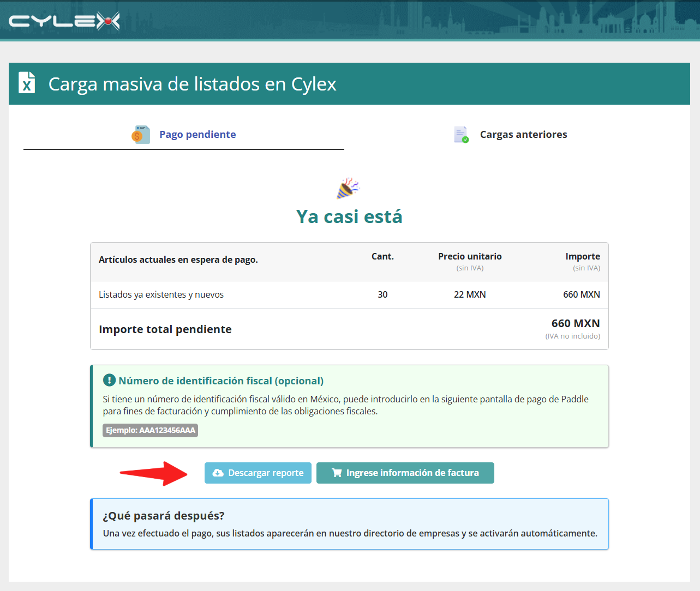
Task: Click the Precio unitario column header
Action: pos(470,256)
